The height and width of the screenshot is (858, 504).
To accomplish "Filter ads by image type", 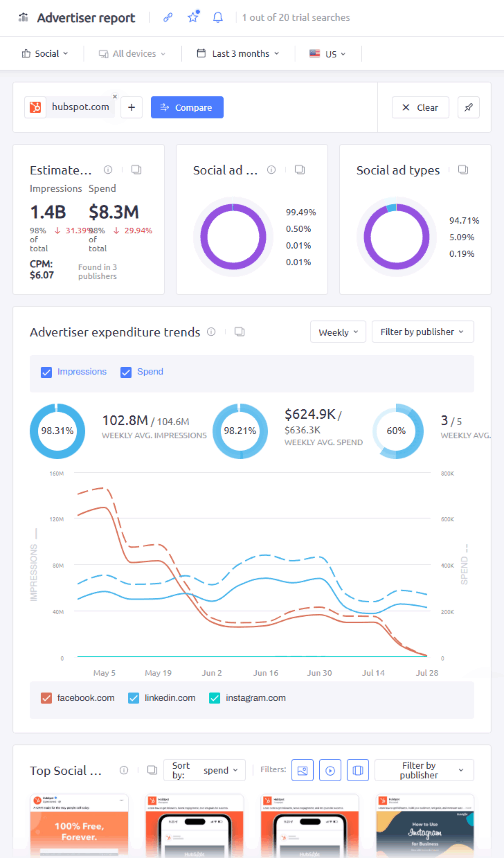I will coord(302,770).
